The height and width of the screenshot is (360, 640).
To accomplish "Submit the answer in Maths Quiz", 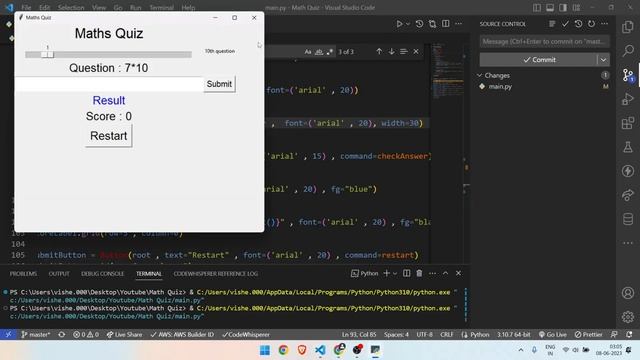I will (x=219, y=84).
